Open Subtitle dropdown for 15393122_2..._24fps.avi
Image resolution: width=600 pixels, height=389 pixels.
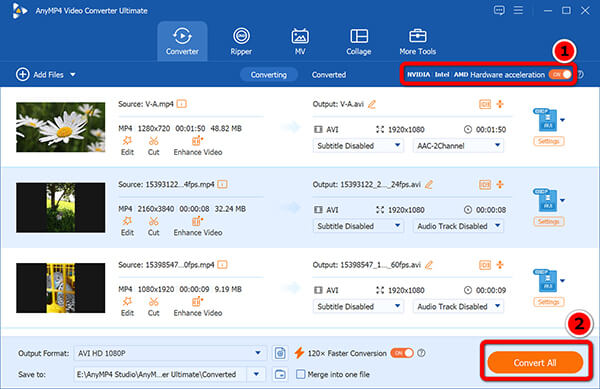pos(358,226)
